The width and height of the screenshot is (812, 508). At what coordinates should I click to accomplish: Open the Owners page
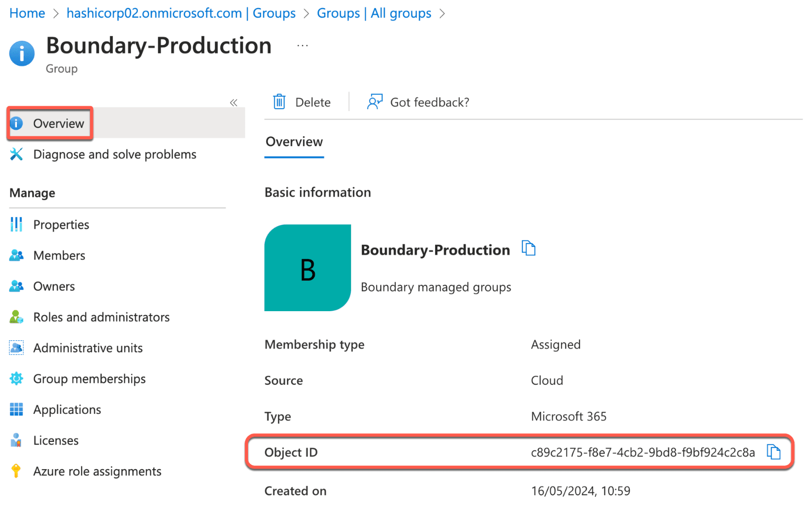[x=54, y=286]
